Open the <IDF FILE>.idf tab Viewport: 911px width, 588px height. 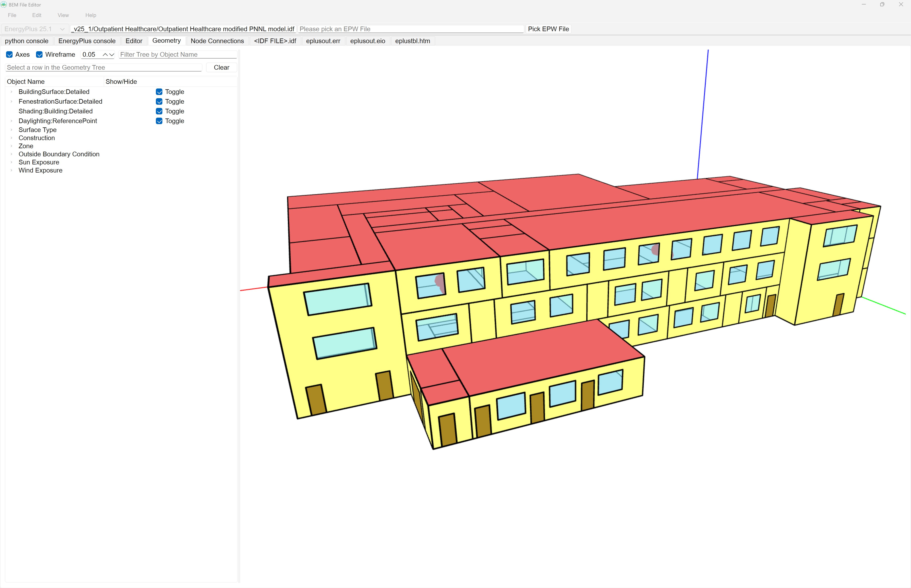pyautogui.click(x=275, y=41)
